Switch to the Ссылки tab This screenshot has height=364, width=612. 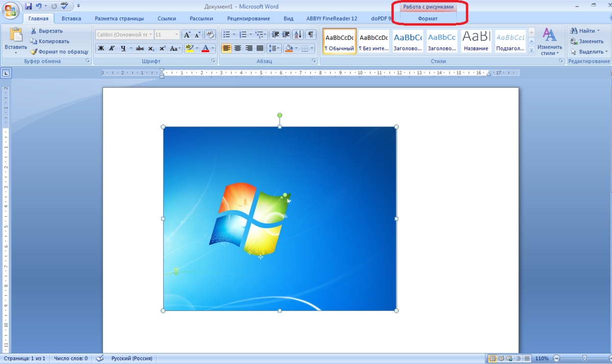[167, 18]
